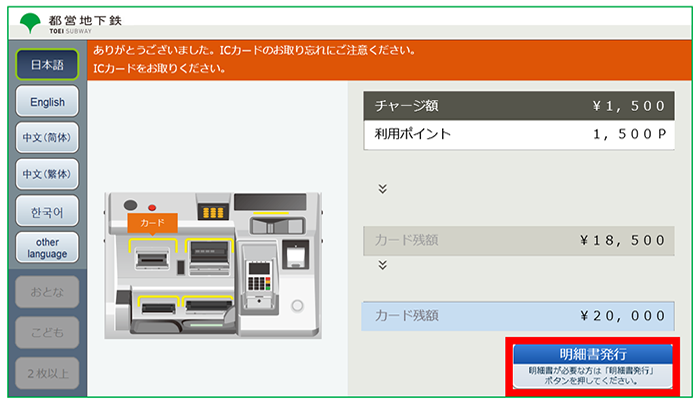Click the lower double chevron above final balance
700x400 pixels.
pyautogui.click(x=381, y=265)
